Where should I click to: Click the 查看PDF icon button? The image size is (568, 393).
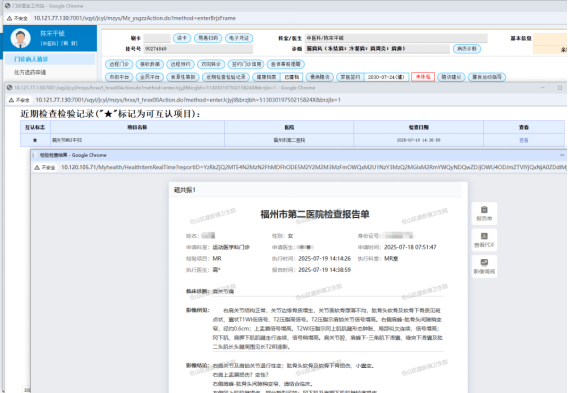click(x=484, y=240)
